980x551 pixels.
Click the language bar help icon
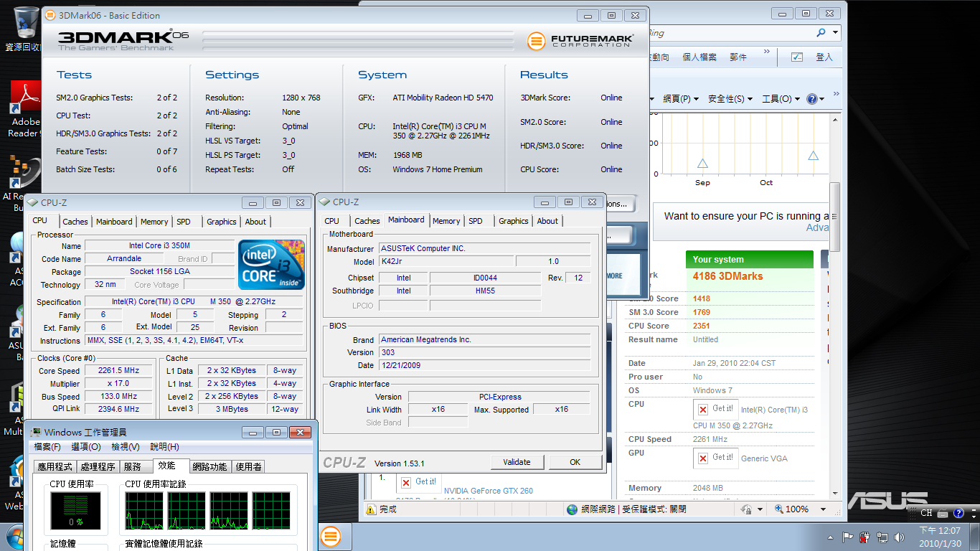(958, 513)
